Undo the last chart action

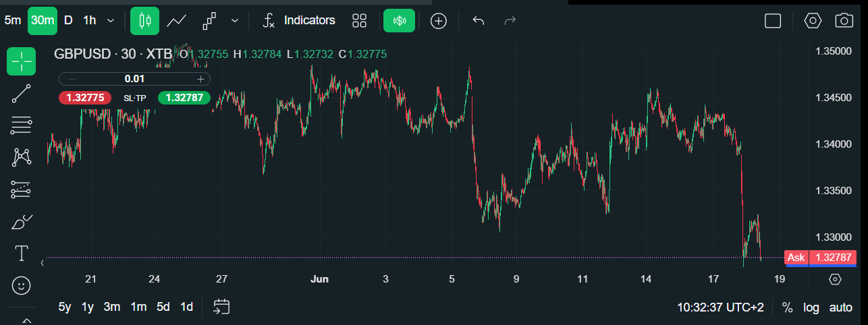pyautogui.click(x=479, y=20)
